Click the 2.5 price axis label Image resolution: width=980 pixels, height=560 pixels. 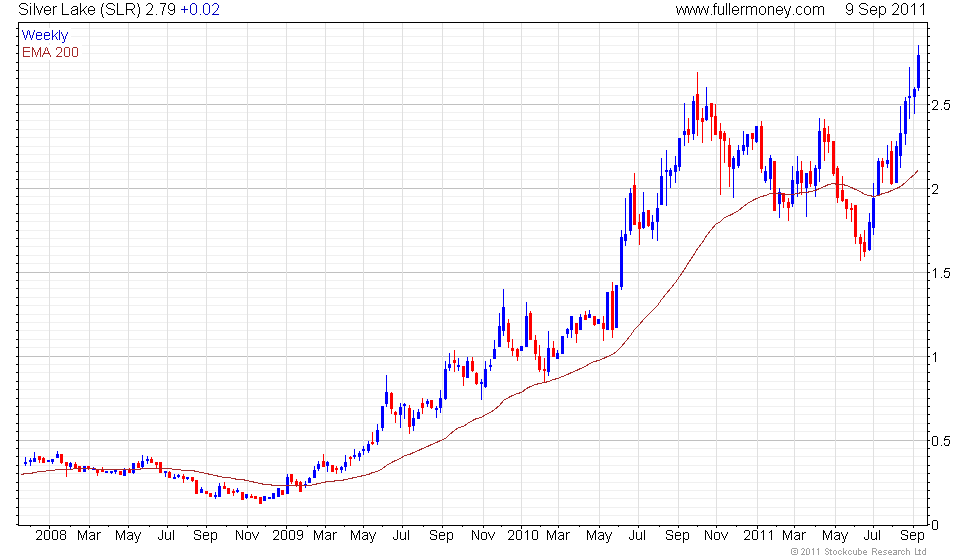point(941,106)
